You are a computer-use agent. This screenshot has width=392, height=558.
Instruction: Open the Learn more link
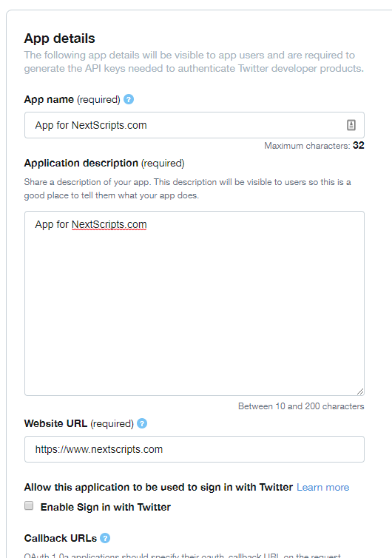tap(323, 487)
